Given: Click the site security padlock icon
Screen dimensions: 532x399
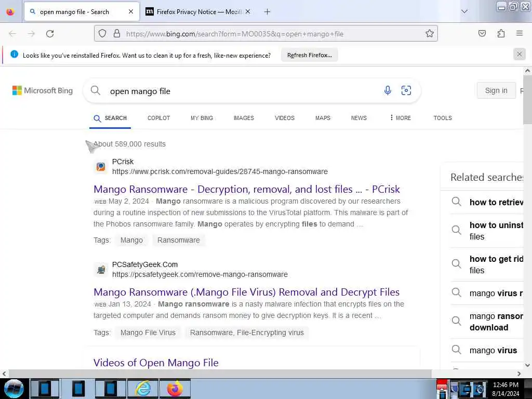Looking at the screenshot, I should [x=117, y=34].
